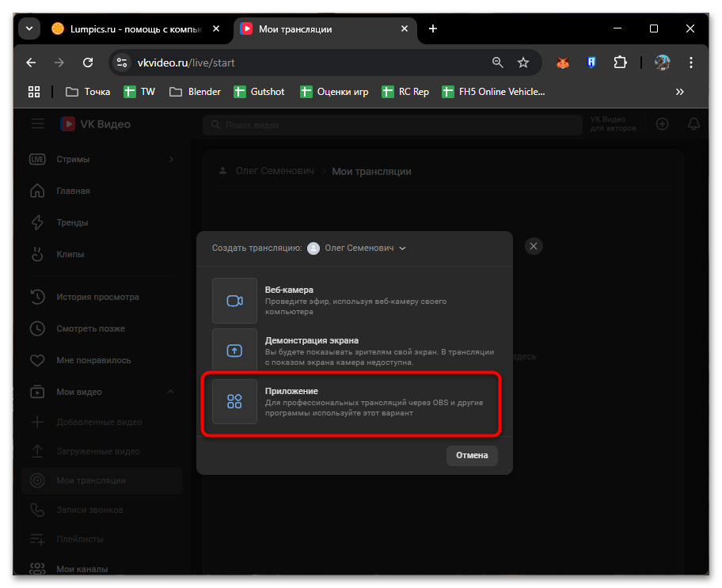
Task: Open Chrome's three-dot menu
Action: pos(691,63)
